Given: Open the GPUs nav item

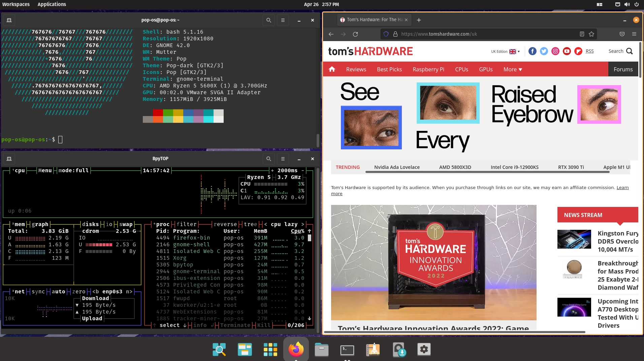Looking at the screenshot, I should click(x=486, y=69).
